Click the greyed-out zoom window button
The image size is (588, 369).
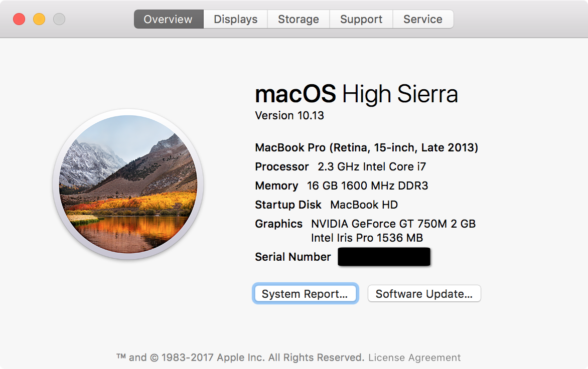59,19
